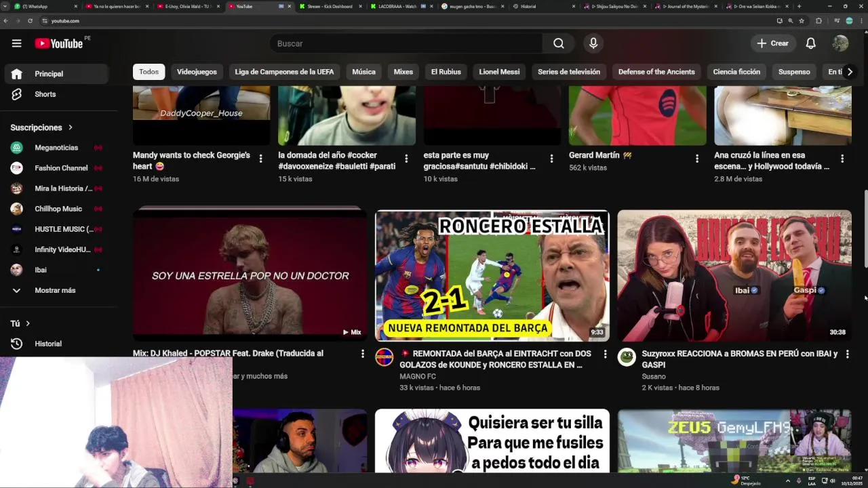The height and width of the screenshot is (488, 868).
Task: Open more options for esta parte es muy graciosa short
Action: pos(551,159)
